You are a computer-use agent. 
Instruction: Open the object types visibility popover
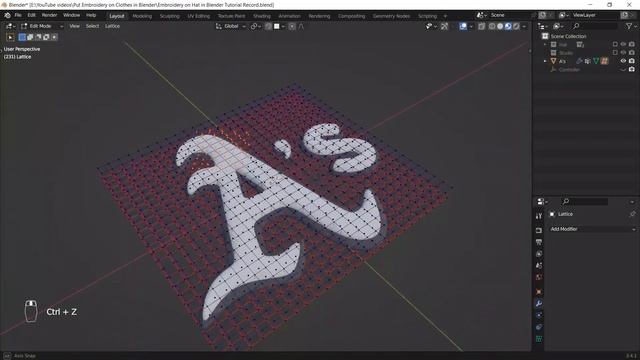[x=430, y=26]
